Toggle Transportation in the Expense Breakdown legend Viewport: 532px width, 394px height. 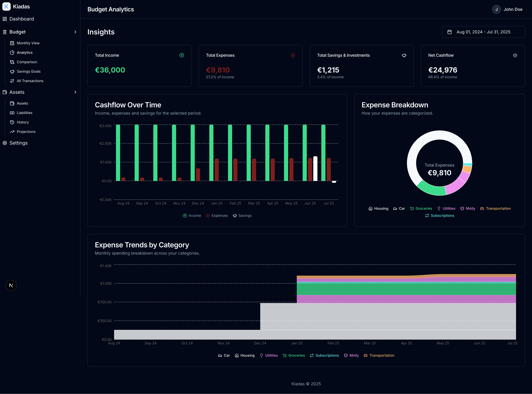(495, 208)
